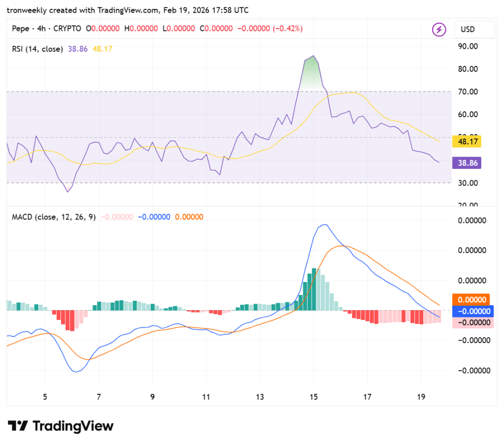Screen dimensions: 504x446
Task: Click date label 17 on time axis
Action: 367,397
